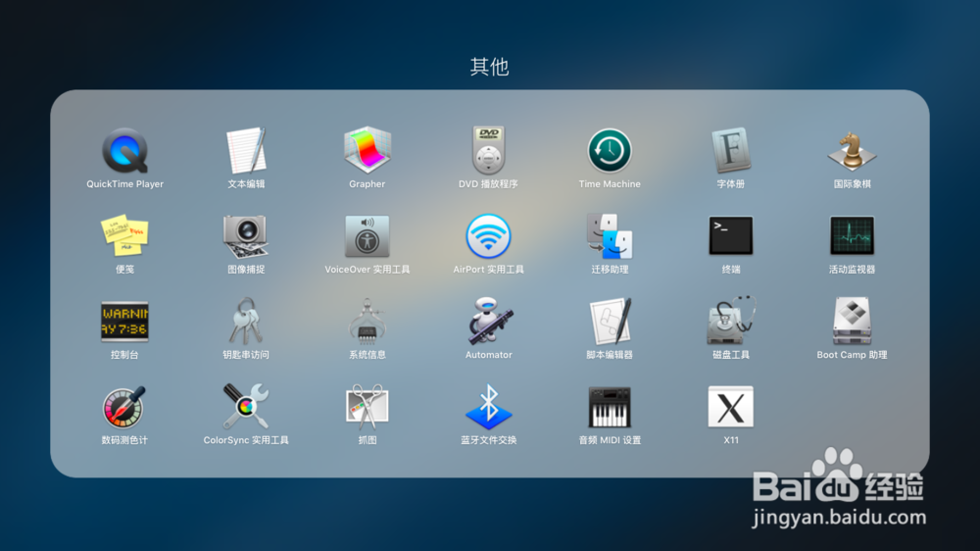Open 钥匙串访问 Keychain Access
980x551 pixels.
[246, 322]
